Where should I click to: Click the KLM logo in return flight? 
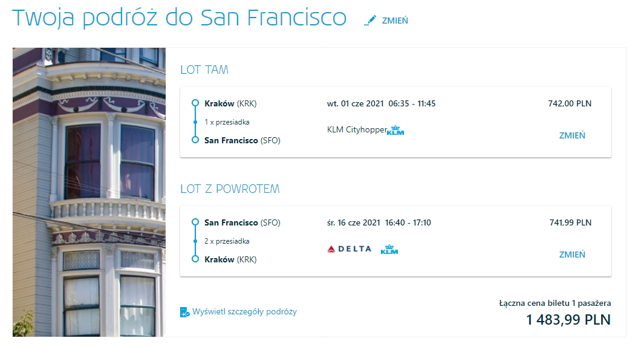[389, 249]
